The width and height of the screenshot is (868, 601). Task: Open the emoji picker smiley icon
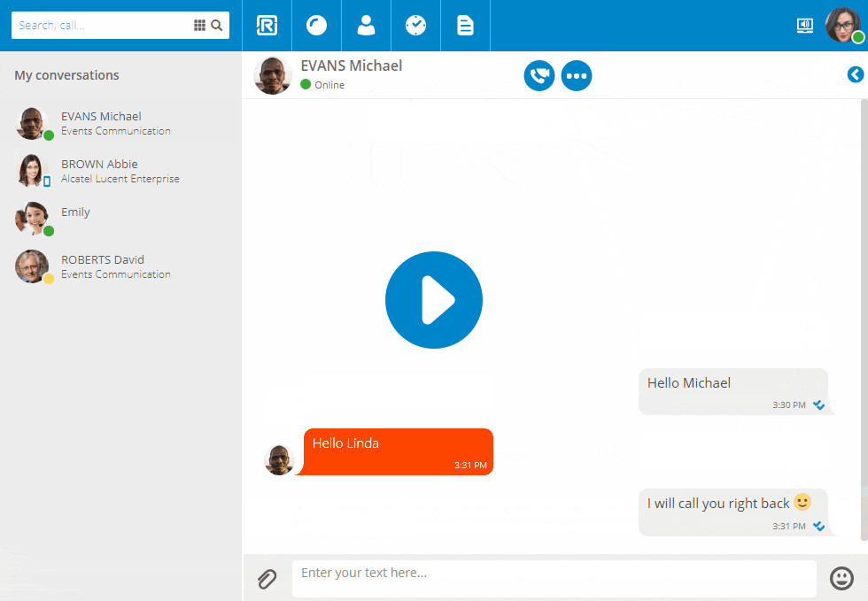[x=841, y=578]
